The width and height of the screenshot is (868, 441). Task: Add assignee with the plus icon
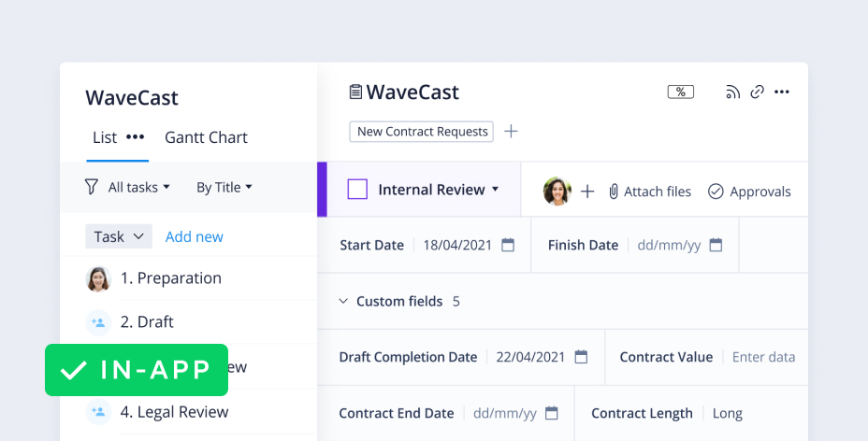click(x=587, y=192)
